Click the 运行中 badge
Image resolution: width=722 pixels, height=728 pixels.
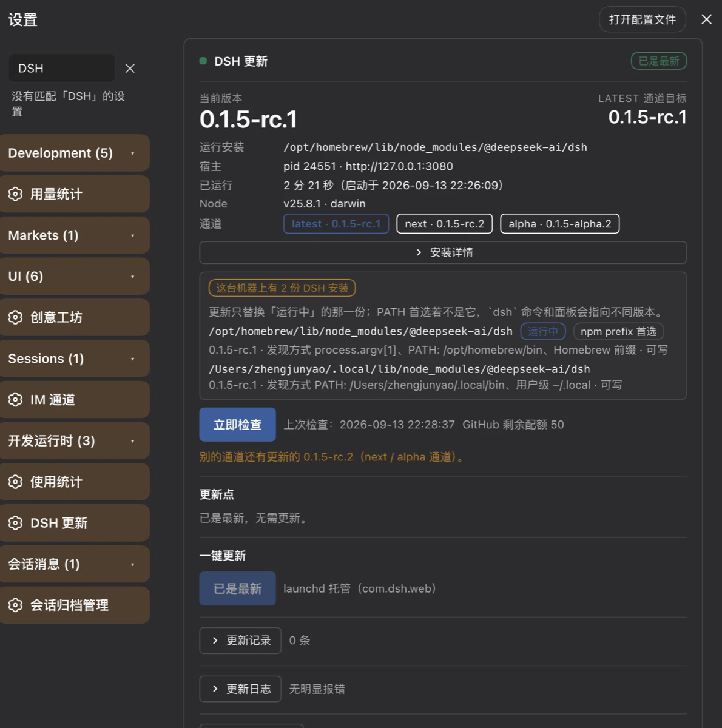543,331
